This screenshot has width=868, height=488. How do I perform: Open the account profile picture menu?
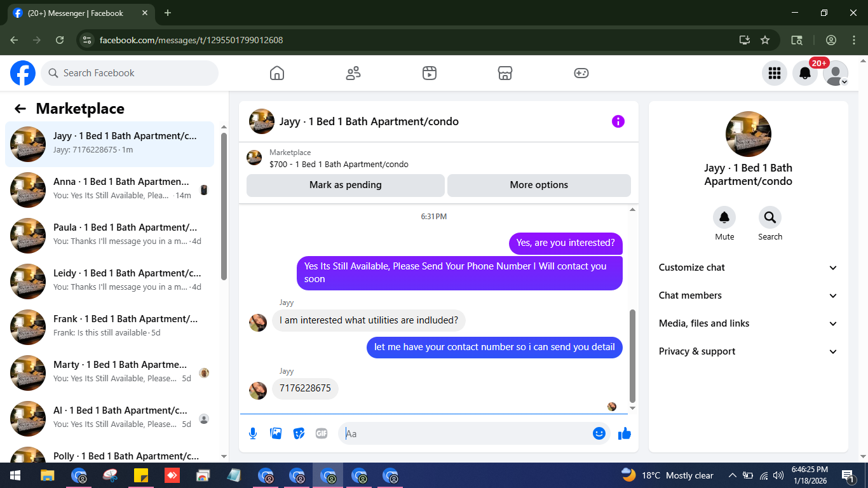[836, 73]
